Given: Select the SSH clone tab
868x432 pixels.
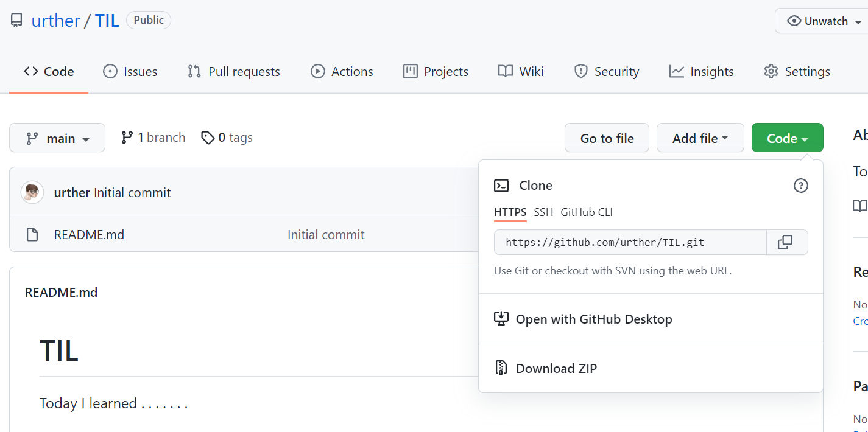Looking at the screenshot, I should click(543, 212).
